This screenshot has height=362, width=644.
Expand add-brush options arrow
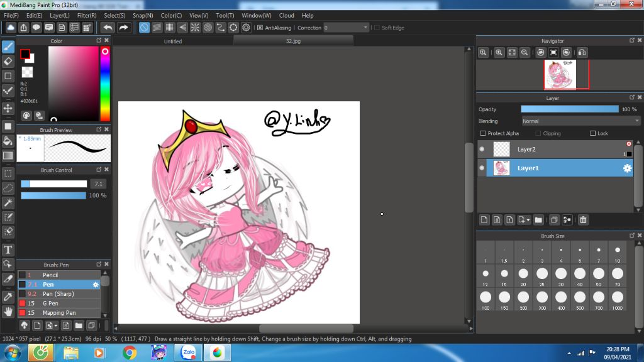click(x=56, y=326)
